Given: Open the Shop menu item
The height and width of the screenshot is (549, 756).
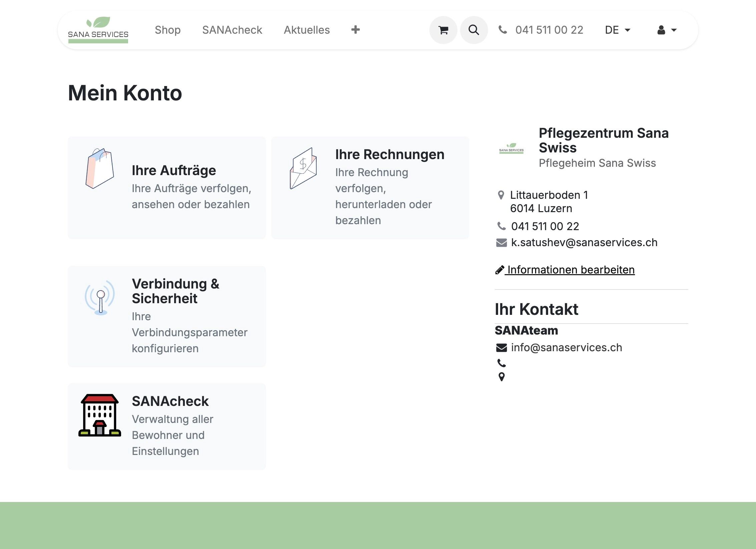Looking at the screenshot, I should pos(167,30).
